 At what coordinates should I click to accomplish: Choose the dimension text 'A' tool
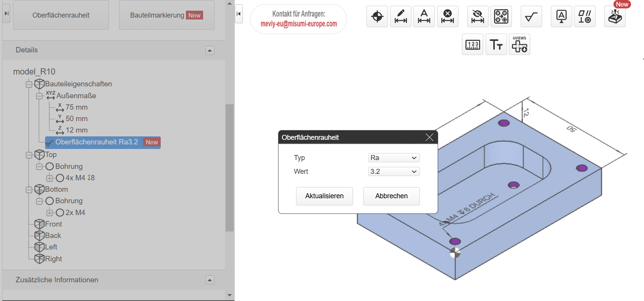point(424,16)
